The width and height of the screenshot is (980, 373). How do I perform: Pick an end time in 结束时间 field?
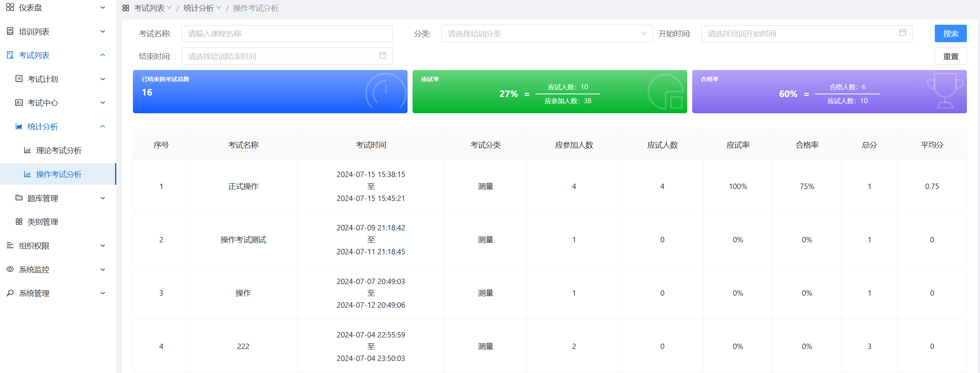(287, 56)
